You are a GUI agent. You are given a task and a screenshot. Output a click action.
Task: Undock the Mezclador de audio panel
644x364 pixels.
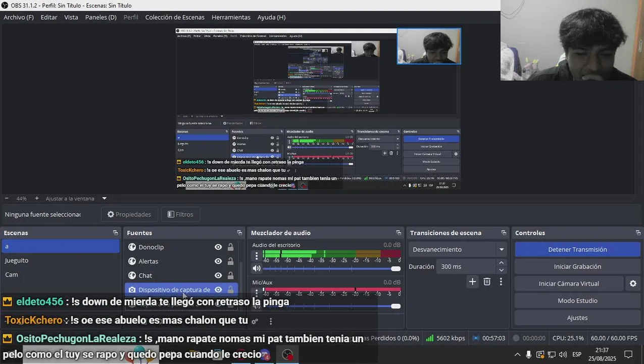point(399,233)
